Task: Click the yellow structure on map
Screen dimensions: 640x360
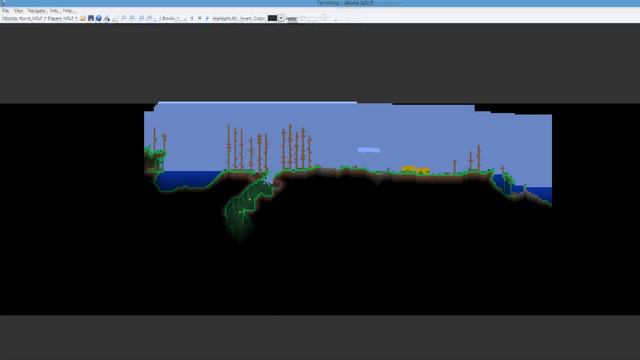Action: pos(416,170)
